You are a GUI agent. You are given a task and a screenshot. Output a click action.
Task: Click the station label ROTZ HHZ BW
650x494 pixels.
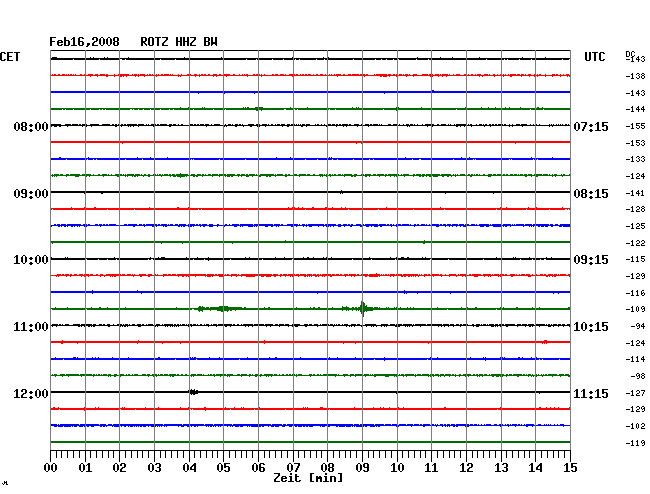point(179,42)
